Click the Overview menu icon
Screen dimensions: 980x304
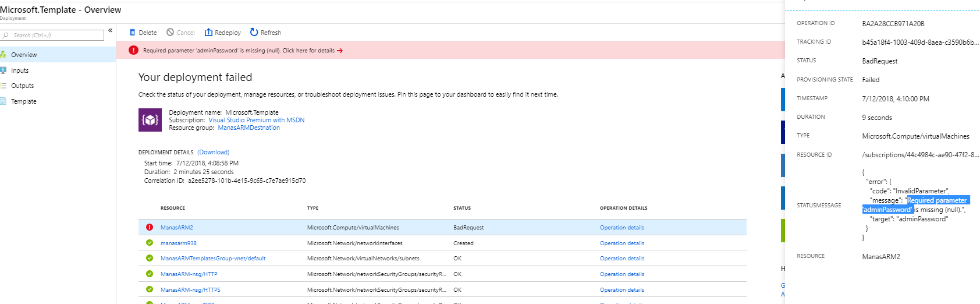tap(3, 55)
